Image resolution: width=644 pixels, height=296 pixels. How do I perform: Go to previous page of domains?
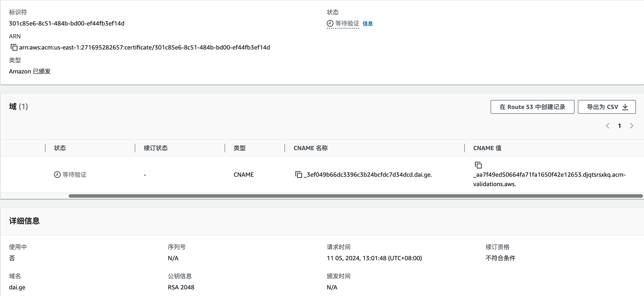(x=607, y=126)
